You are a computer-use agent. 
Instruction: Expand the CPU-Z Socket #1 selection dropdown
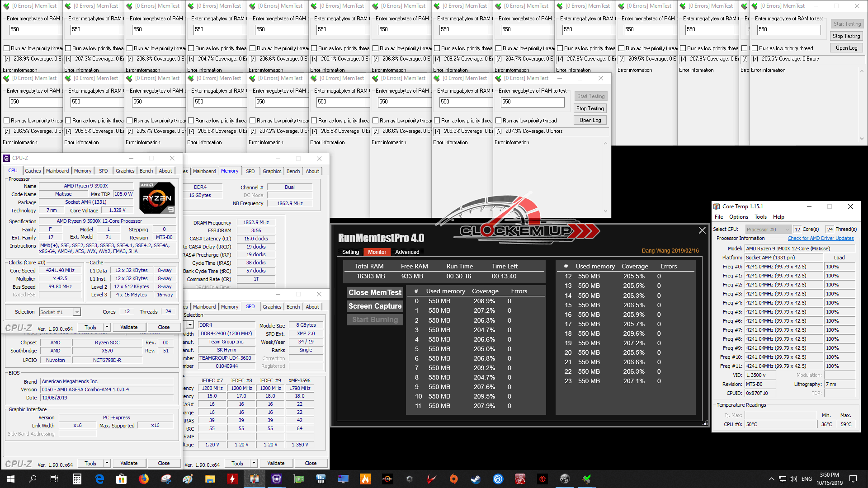pos(77,312)
